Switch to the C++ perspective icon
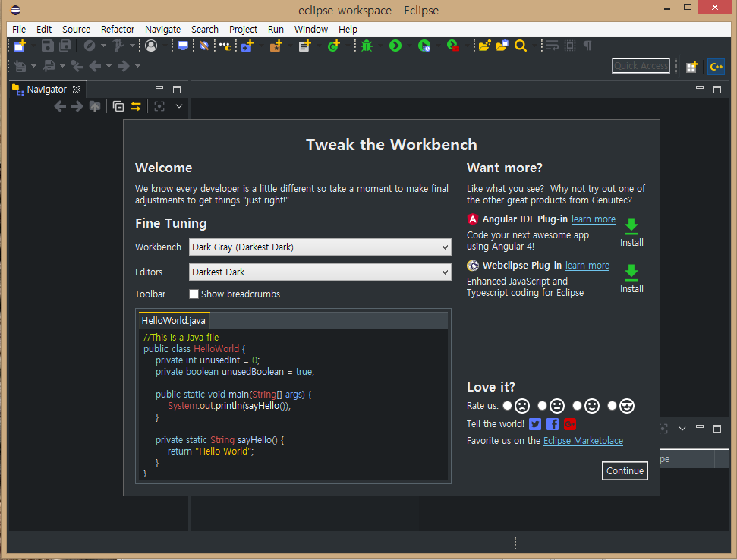The width and height of the screenshot is (737, 560). 717,67
